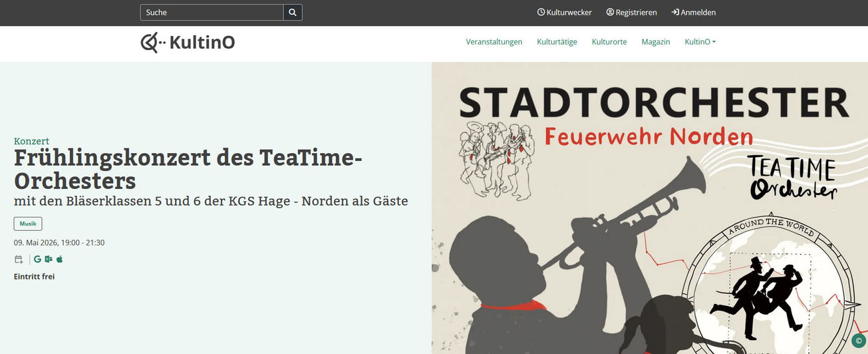Click the "Frühlingskonzert des TeaTime-Orchesters" heading

point(188,170)
